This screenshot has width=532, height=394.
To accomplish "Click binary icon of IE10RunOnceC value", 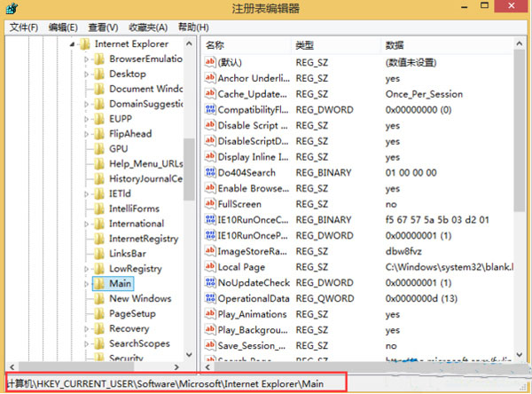I will tap(210, 219).
